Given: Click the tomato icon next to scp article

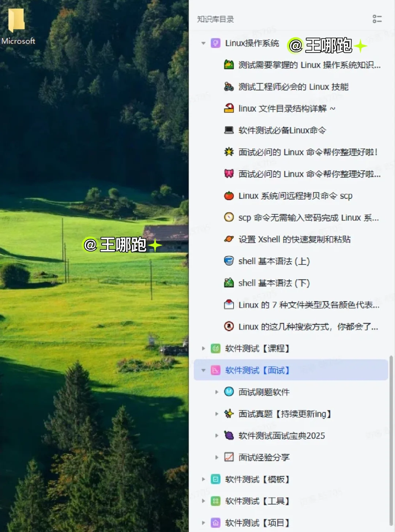Looking at the screenshot, I should tap(228, 196).
